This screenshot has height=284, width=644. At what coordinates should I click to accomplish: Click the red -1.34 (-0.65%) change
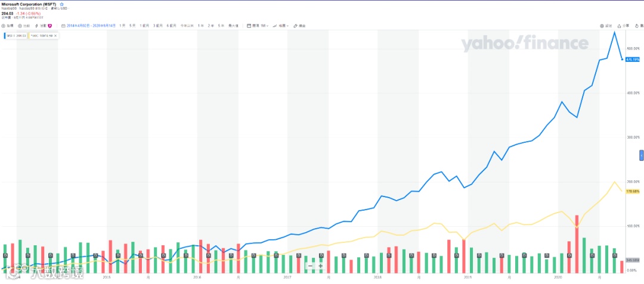tap(29, 13)
